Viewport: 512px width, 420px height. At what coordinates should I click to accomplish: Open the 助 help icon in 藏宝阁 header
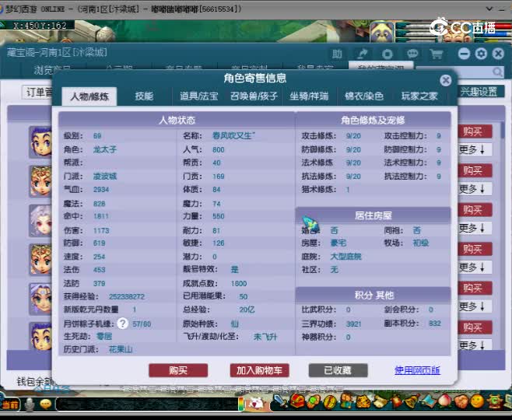click(337, 54)
